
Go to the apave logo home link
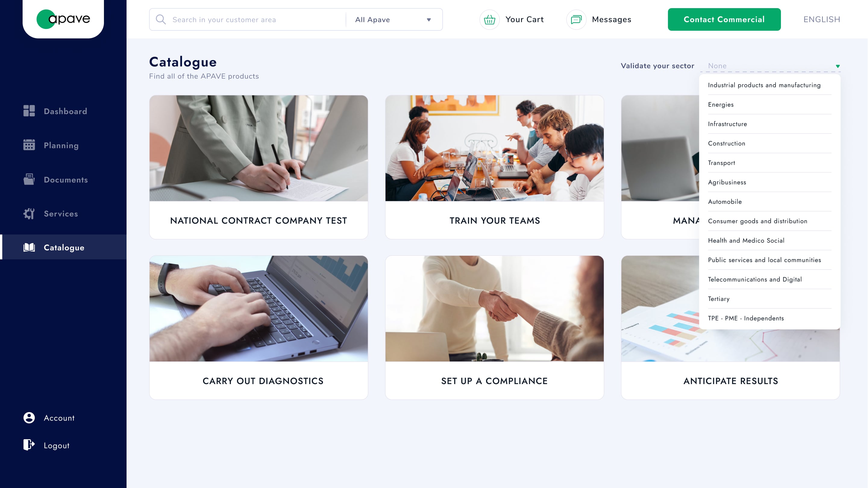[63, 19]
